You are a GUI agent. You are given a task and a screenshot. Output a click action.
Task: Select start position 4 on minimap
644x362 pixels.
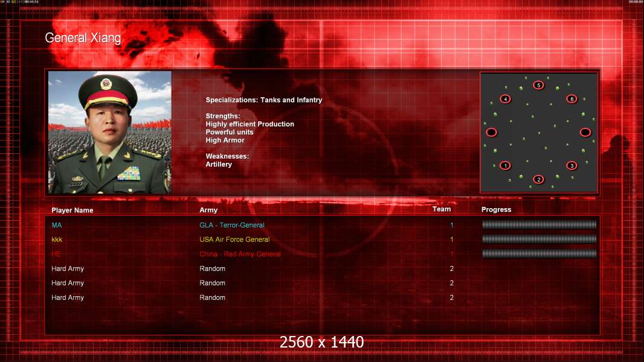coord(505,99)
